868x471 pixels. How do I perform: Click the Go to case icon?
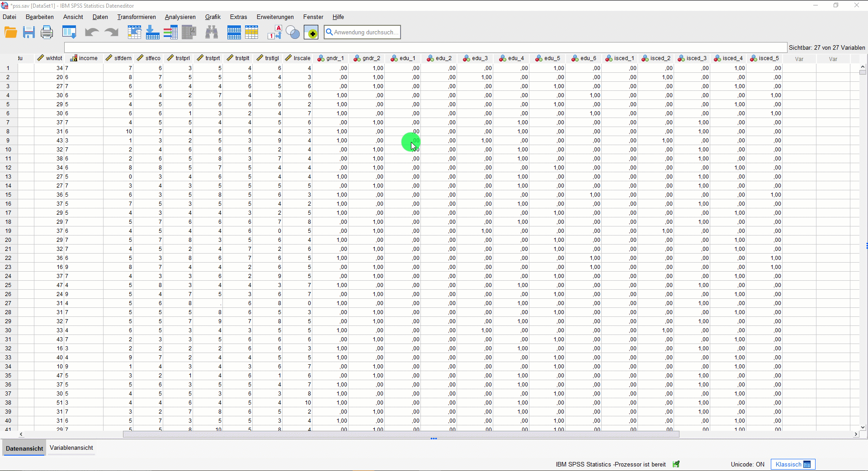click(134, 33)
